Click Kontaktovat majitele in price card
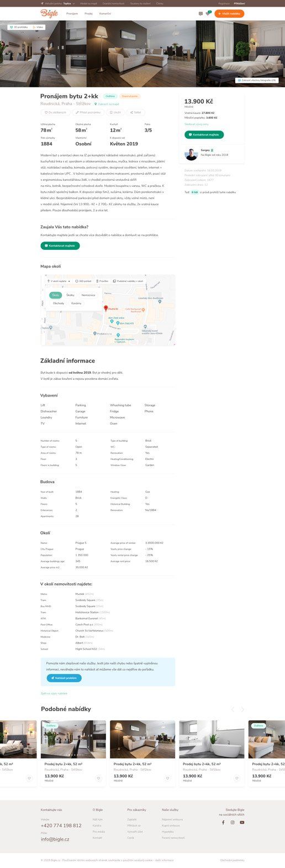The width and height of the screenshot is (285, 868). (204, 134)
